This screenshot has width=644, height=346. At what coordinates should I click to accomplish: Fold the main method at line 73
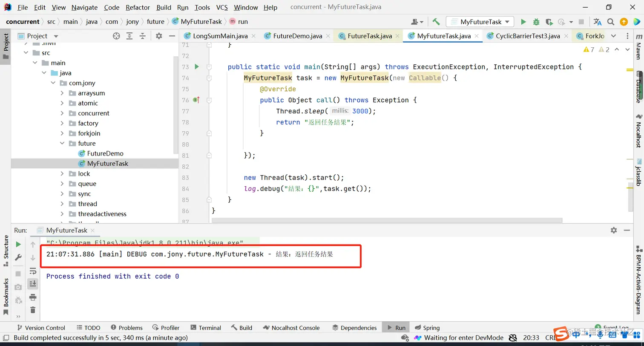209,67
